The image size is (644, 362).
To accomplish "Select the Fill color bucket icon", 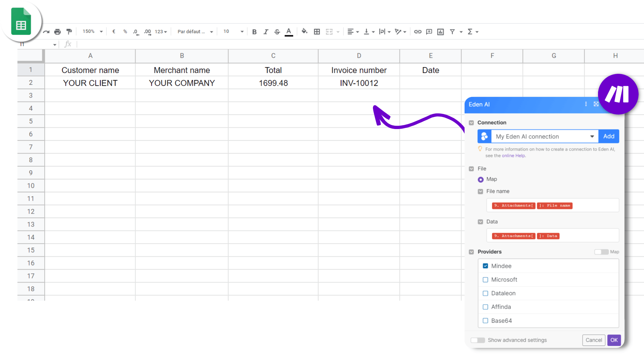I will click(305, 32).
